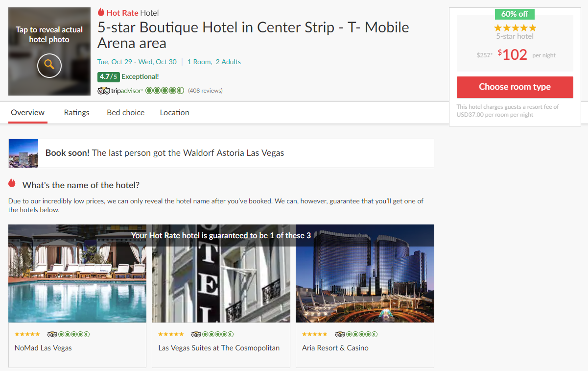Open the Overview tab
Screen dimensions: 588x371
(28, 113)
